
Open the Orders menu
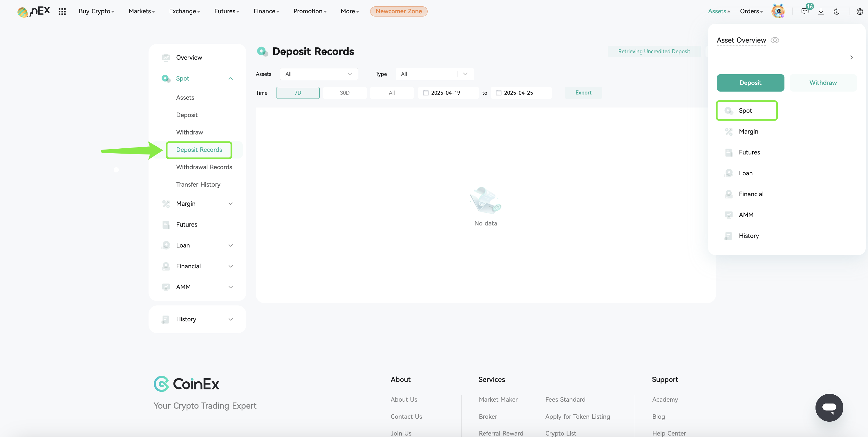coord(751,12)
